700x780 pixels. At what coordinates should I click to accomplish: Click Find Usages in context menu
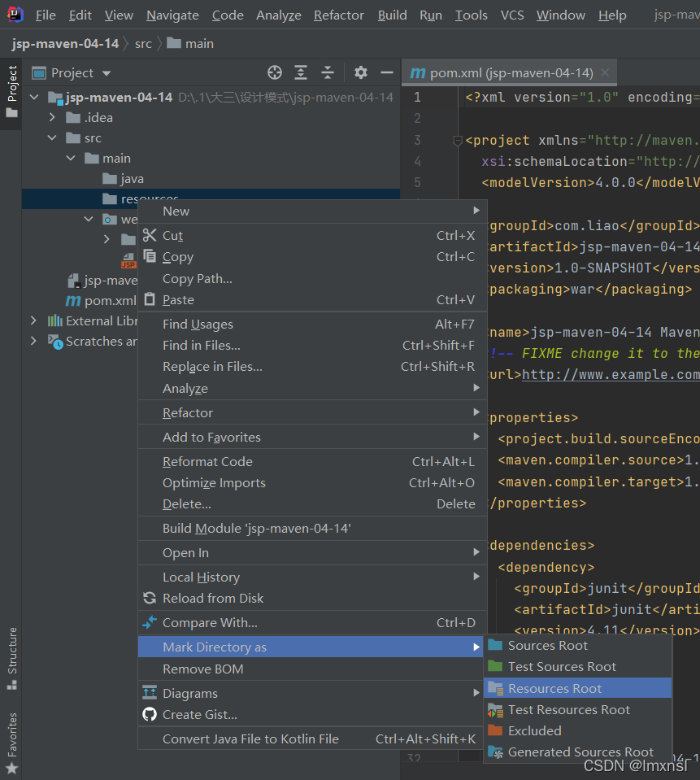coord(312,325)
